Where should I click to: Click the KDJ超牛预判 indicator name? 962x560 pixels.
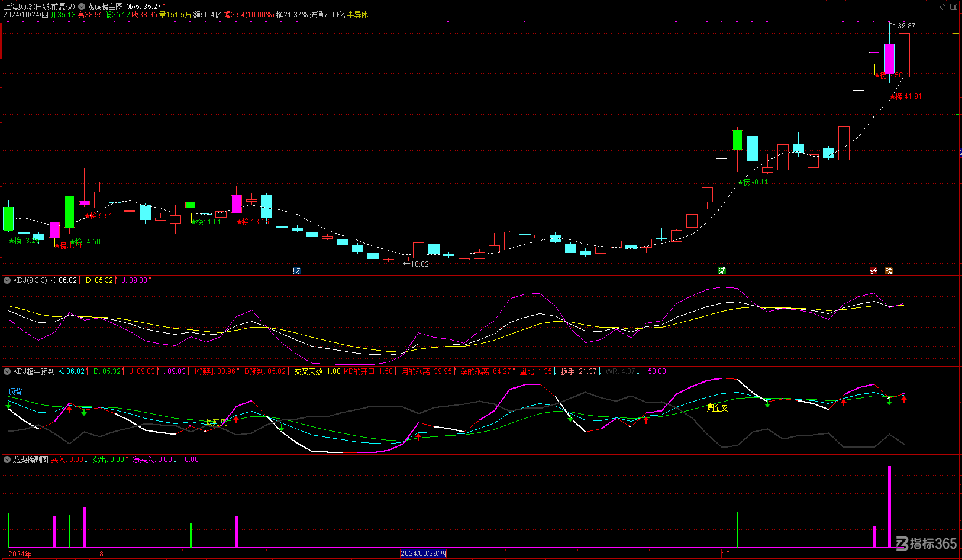[x=34, y=371]
